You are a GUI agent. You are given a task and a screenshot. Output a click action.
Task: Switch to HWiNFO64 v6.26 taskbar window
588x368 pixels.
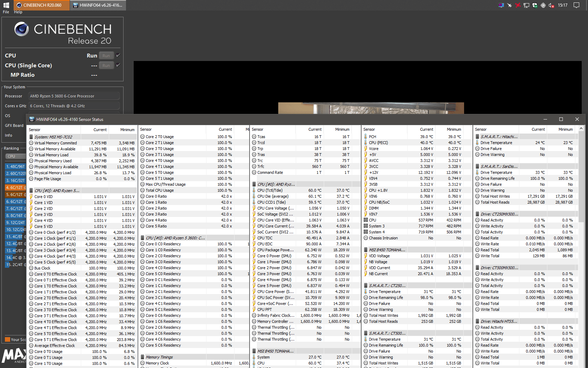(x=98, y=5)
